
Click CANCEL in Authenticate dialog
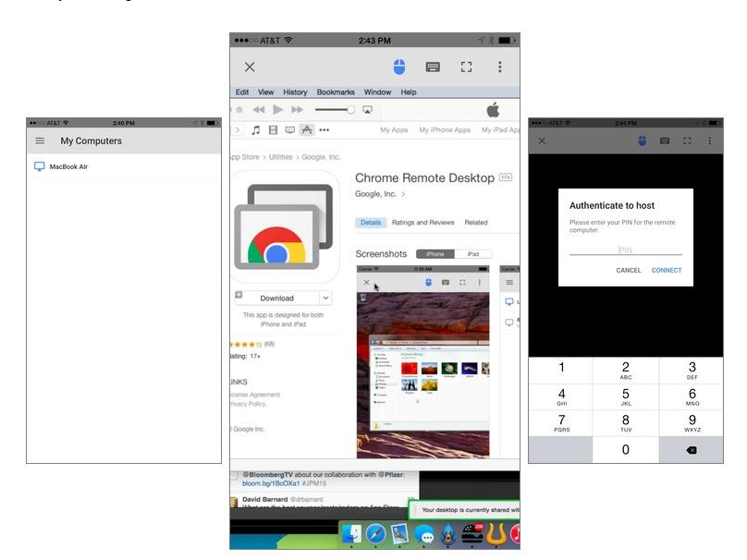(x=629, y=270)
